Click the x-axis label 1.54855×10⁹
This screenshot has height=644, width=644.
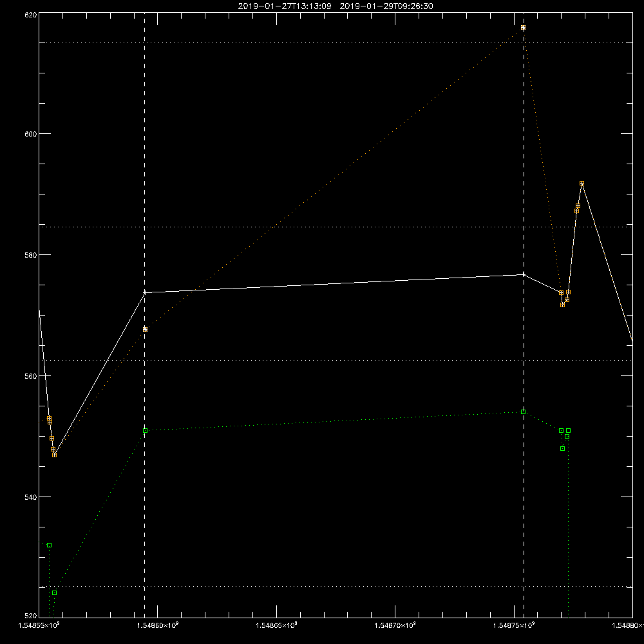(39, 625)
